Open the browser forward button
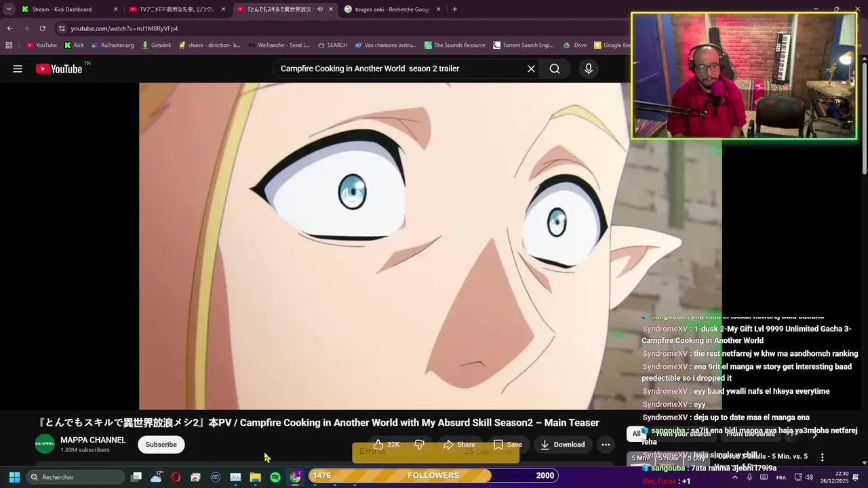 (26, 28)
